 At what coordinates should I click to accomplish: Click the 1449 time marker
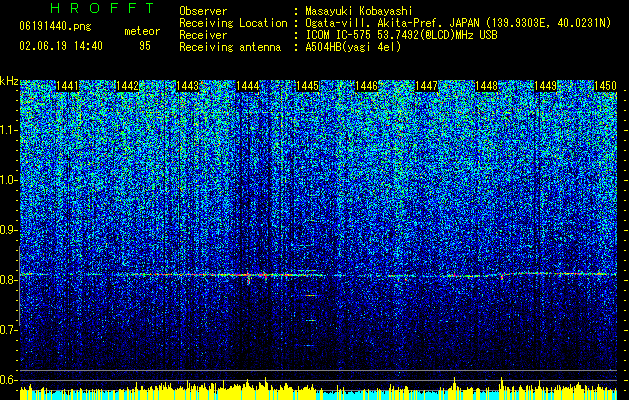point(546,86)
